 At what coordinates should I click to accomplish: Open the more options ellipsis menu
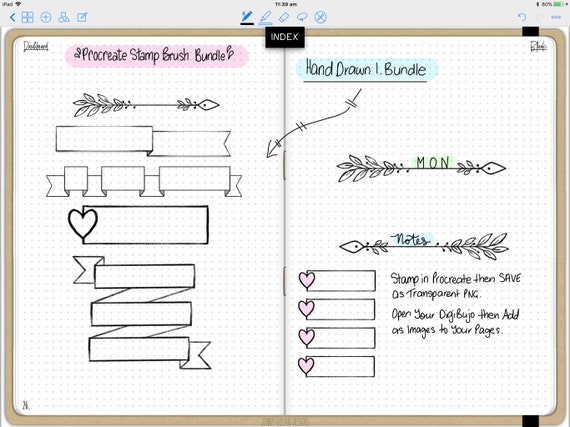(x=556, y=17)
